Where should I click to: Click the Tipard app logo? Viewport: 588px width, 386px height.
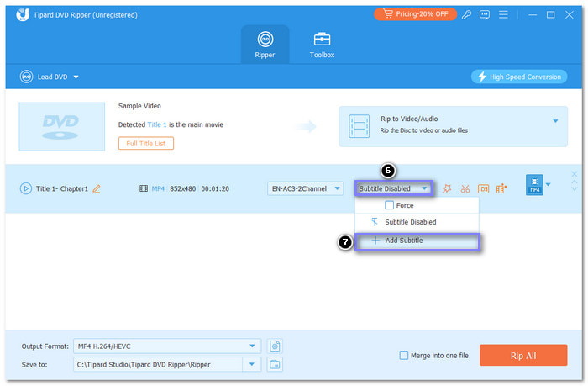[x=23, y=14]
